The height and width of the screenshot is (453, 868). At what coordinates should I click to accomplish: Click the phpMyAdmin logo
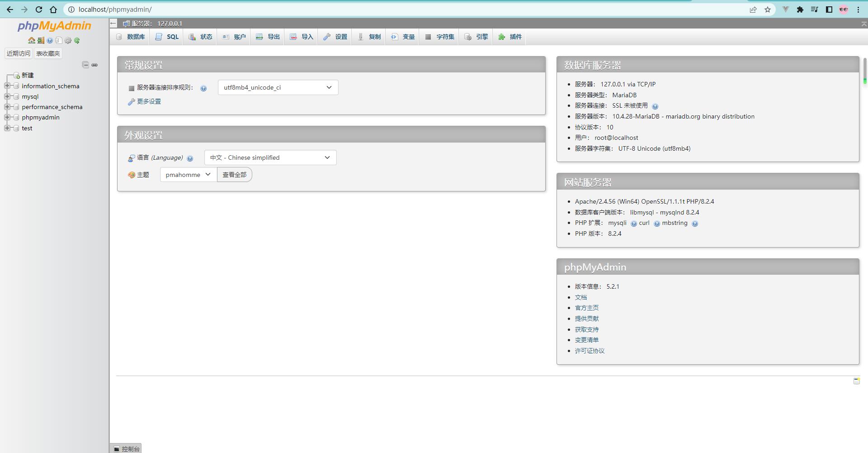(x=54, y=26)
